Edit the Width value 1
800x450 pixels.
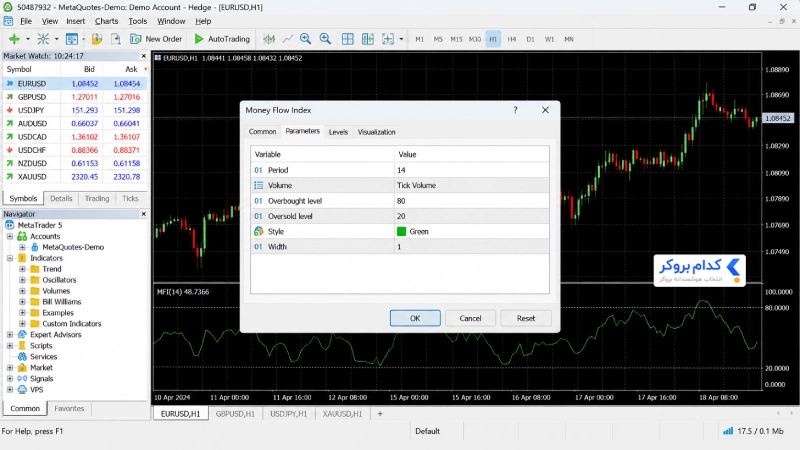[x=472, y=247]
